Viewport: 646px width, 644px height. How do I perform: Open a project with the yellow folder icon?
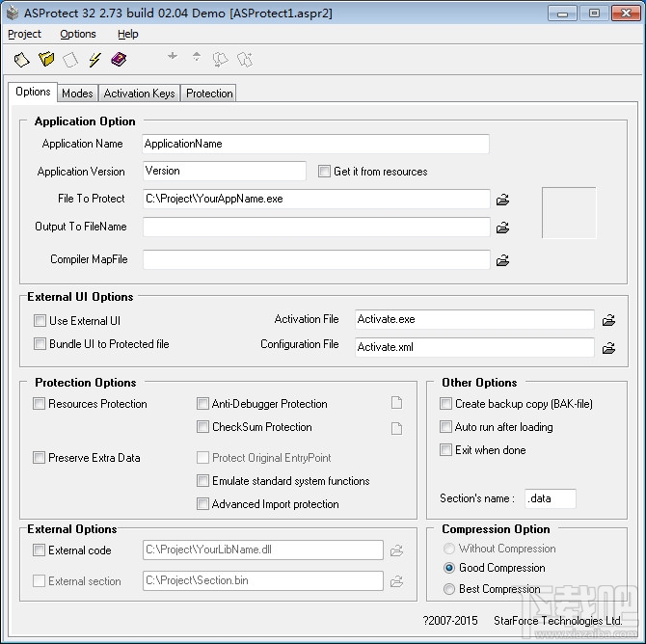(46, 60)
